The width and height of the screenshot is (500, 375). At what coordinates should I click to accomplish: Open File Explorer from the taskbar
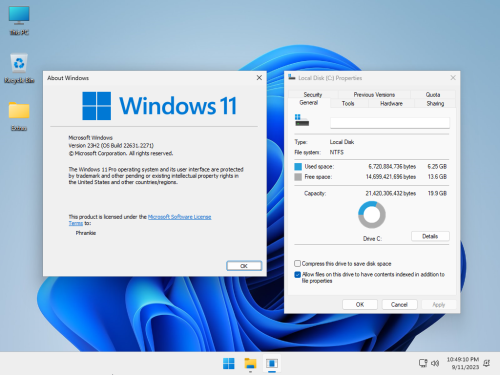pyautogui.click(x=250, y=363)
